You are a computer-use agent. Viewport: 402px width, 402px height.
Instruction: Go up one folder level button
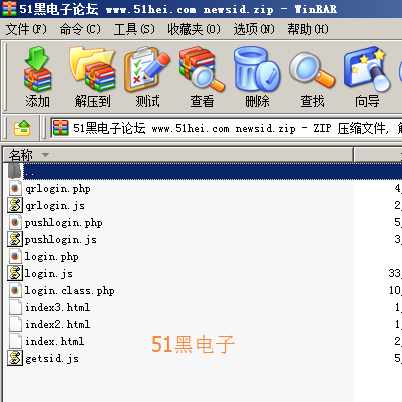[22, 128]
